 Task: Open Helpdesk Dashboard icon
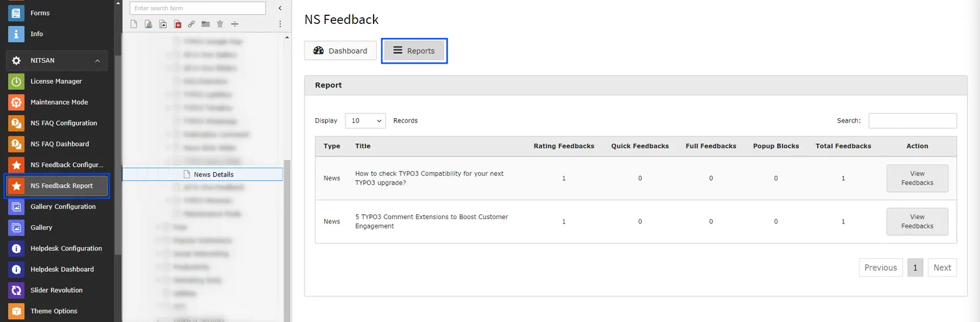pyautogui.click(x=17, y=269)
